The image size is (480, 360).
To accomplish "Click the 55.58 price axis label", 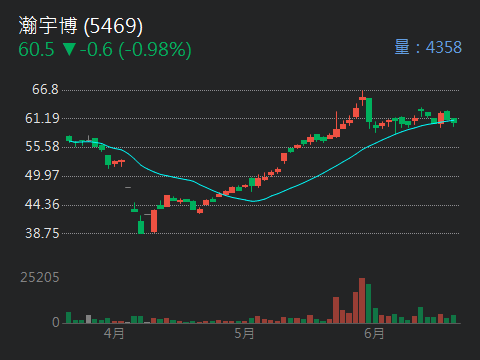I will (x=42, y=147).
